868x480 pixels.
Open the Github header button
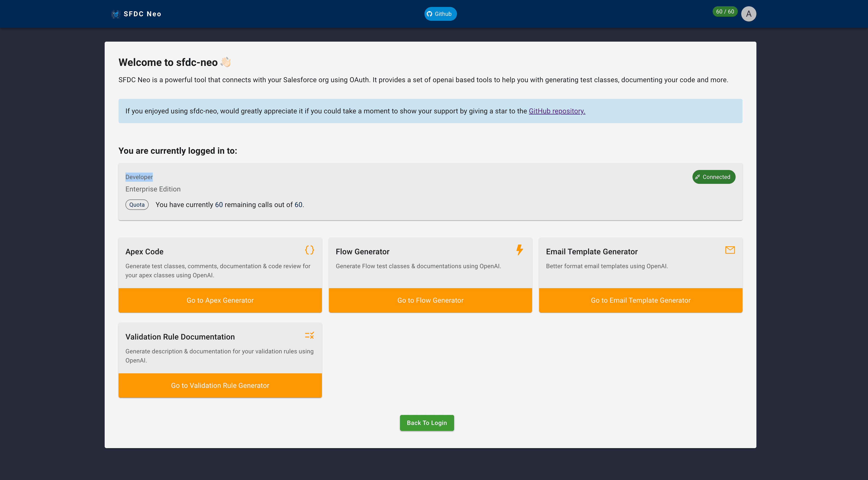click(x=440, y=14)
